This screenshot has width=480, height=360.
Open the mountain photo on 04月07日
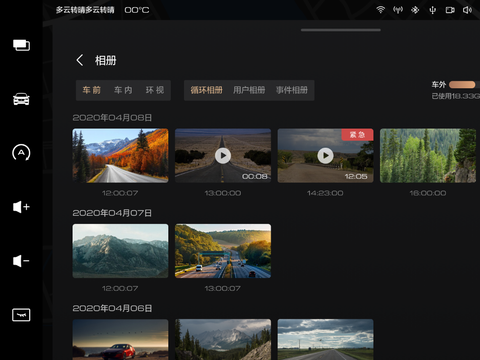coord(120,251)
